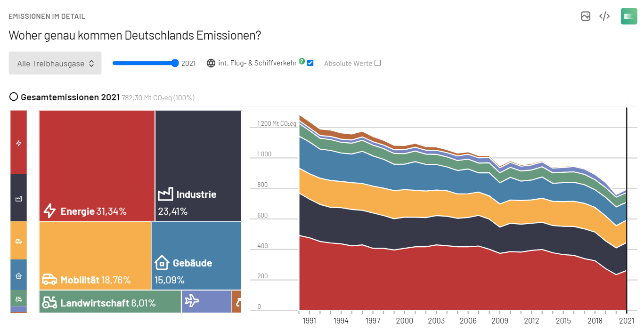Screen dimensions: 644x331
Task: Click the lightning bolt icon in sidebar strip
Action: coord(19,143)
